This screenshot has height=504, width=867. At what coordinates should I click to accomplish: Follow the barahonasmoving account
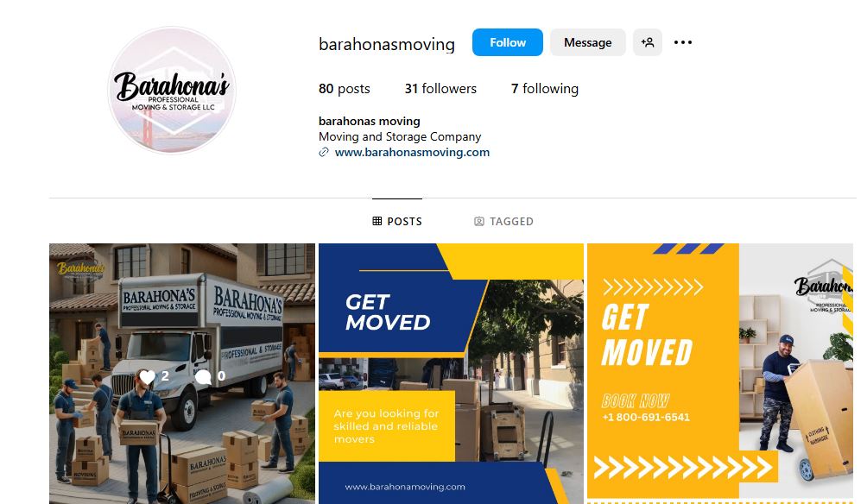[x=508, y=42]
